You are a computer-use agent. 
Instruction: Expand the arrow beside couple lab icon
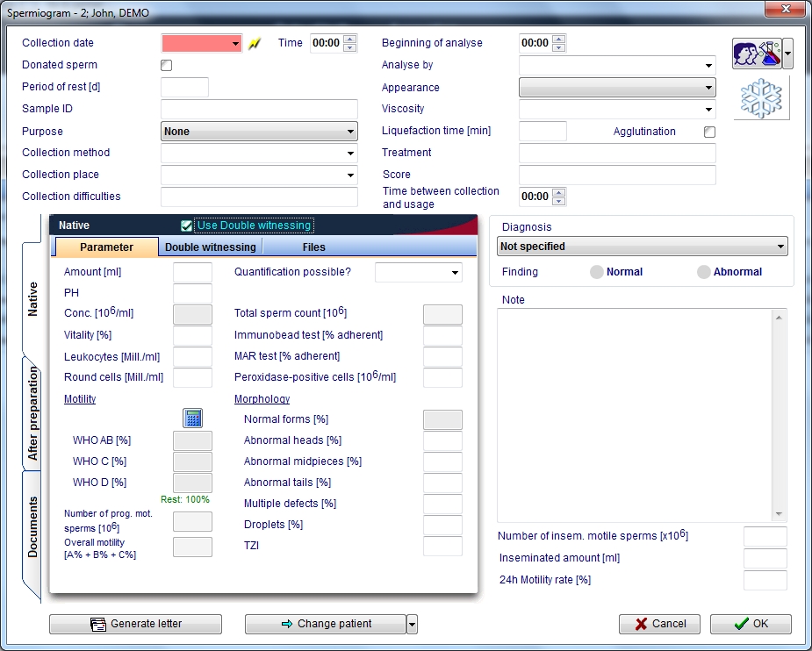pyautogui.click(x=787, y=54)
